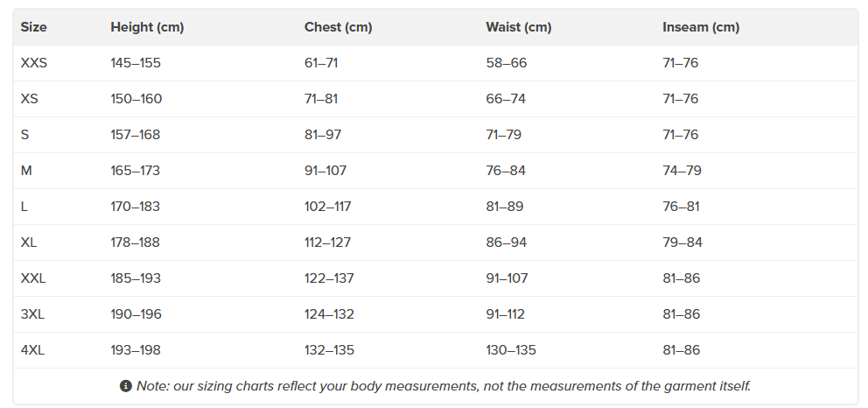Select the Waist (cm) column header
Image resolution: width=868 pixels, height=408 pixels.
(x=519, y=27)
